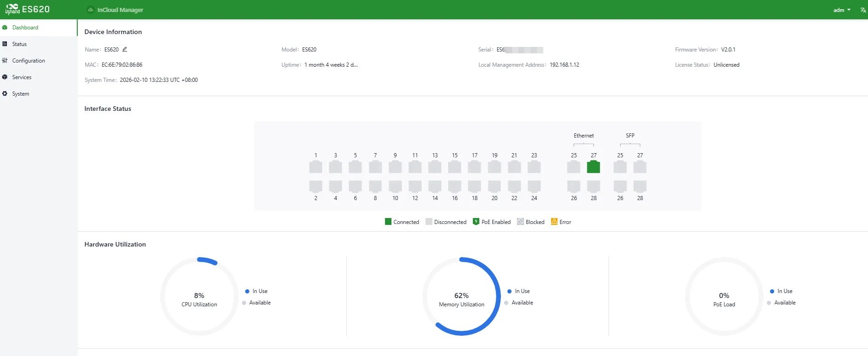Select Ethernet port 25 icon

574,167
